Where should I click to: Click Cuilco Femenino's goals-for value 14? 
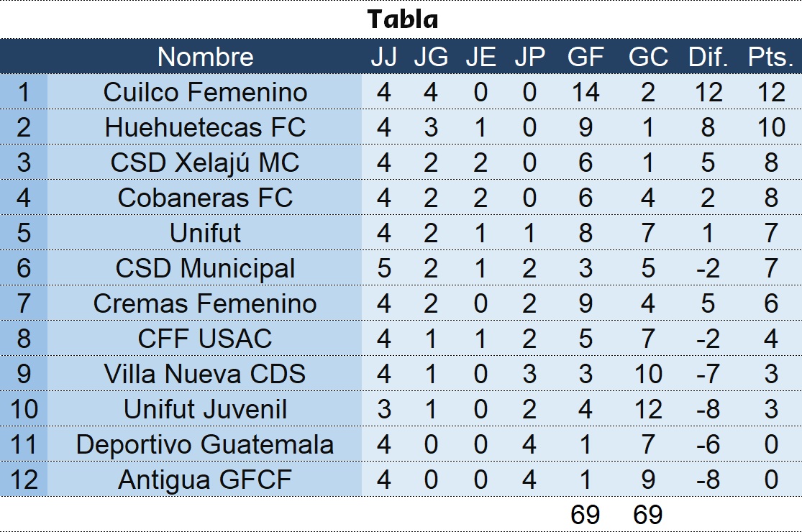(x=585, y=92)
